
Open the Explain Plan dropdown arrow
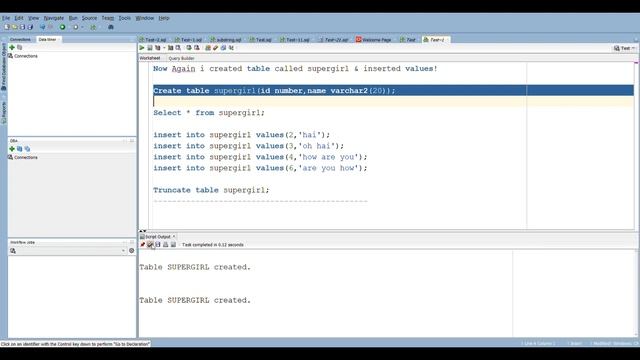[x=164, y=48]
